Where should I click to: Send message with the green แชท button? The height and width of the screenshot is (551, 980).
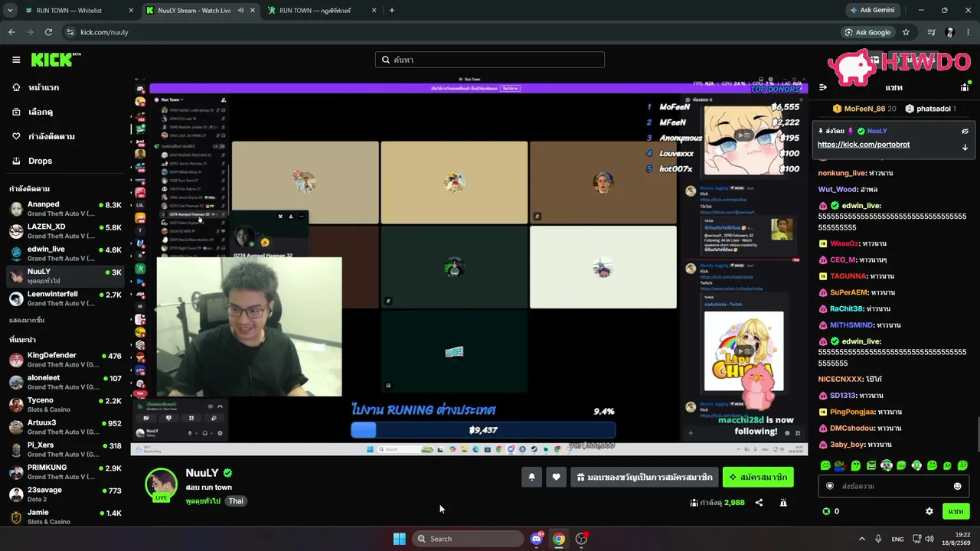[955, 511]
